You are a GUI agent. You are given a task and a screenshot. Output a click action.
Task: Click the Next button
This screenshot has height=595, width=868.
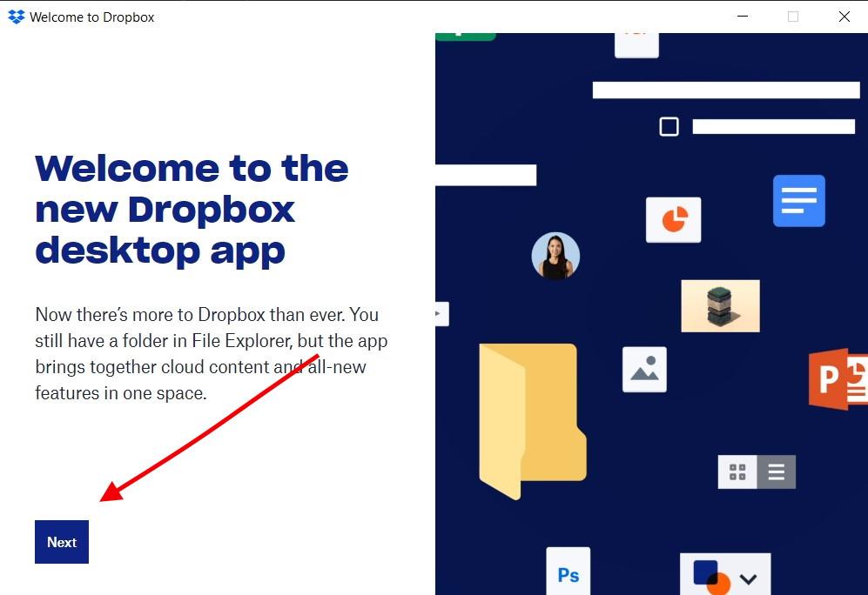62,542
